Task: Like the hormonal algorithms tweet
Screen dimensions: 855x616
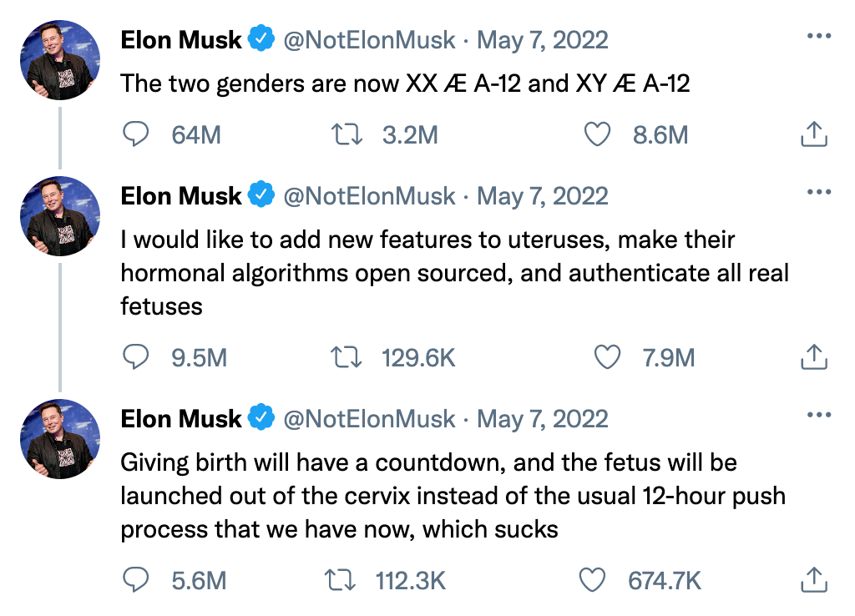Action: click(607, 357)
